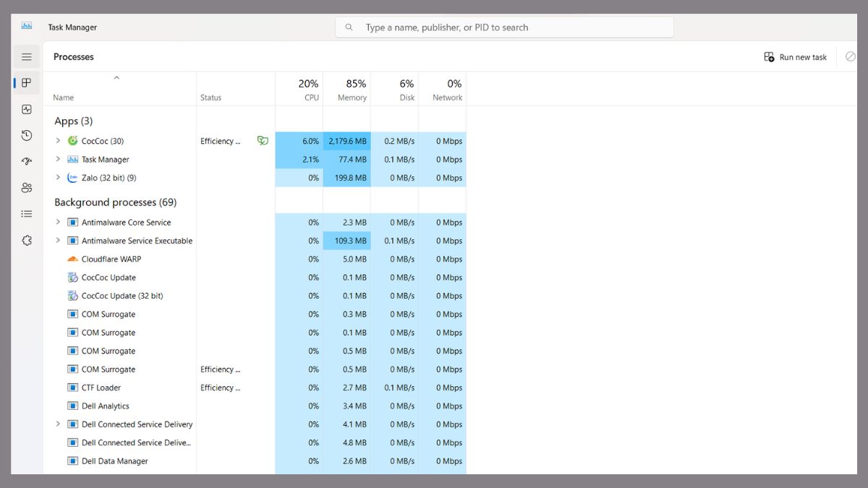Expand Dell Connected Service Delivery group
Screen dimensions: 868x488
click(x=58, y=424)
